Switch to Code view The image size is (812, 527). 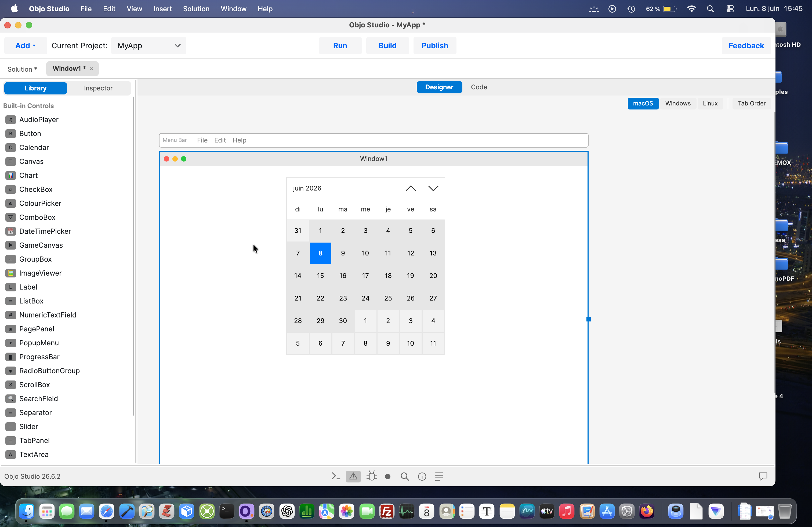[479, 87]
